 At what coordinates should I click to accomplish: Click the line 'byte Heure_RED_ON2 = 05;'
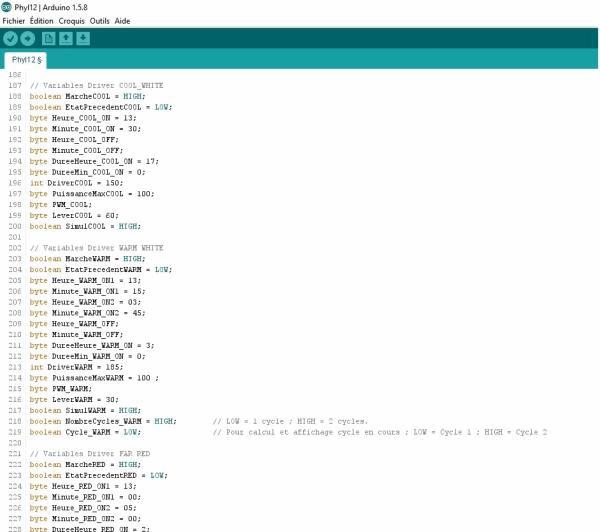pyautogui.click(x=83, y=508)
